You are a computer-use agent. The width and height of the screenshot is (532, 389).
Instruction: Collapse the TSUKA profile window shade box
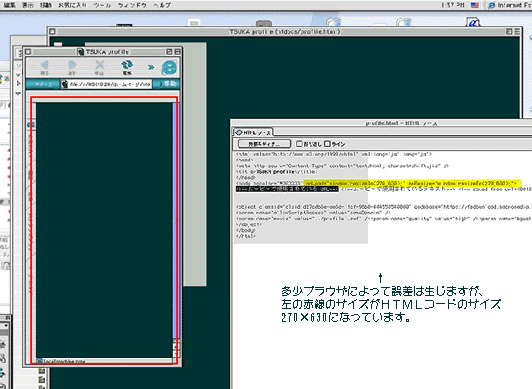[x=177, y=52]
